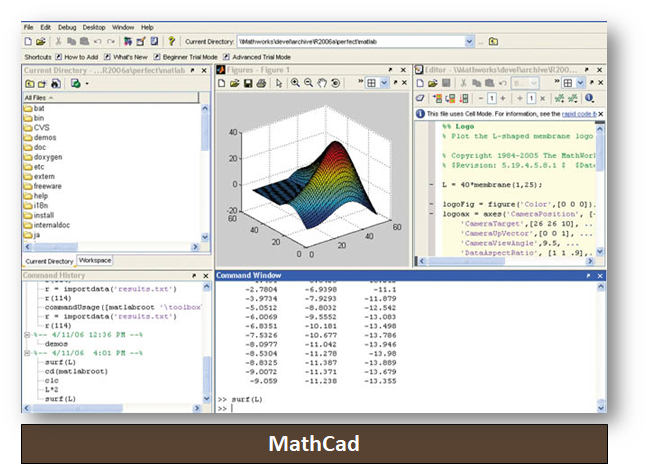The height and width of the screenshot is (472, 649).
Task: Activate Zoom Out on the figure
Action: point(308,83)
